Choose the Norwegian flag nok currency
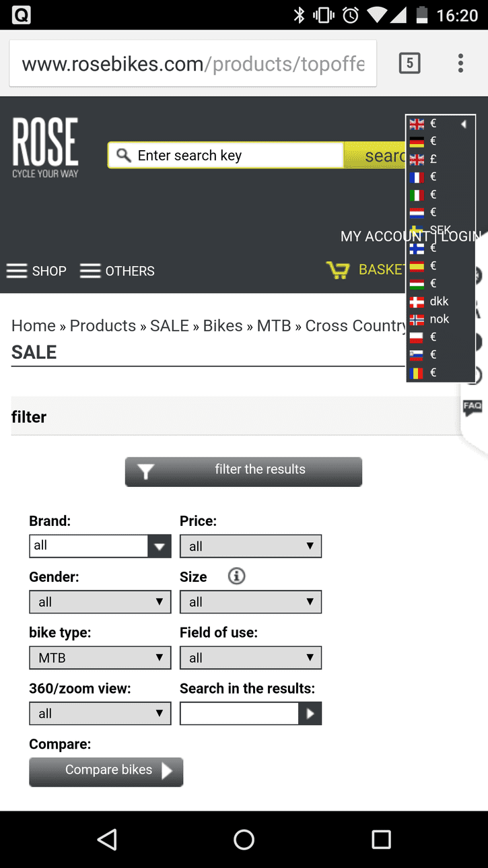 click(429, 319)
